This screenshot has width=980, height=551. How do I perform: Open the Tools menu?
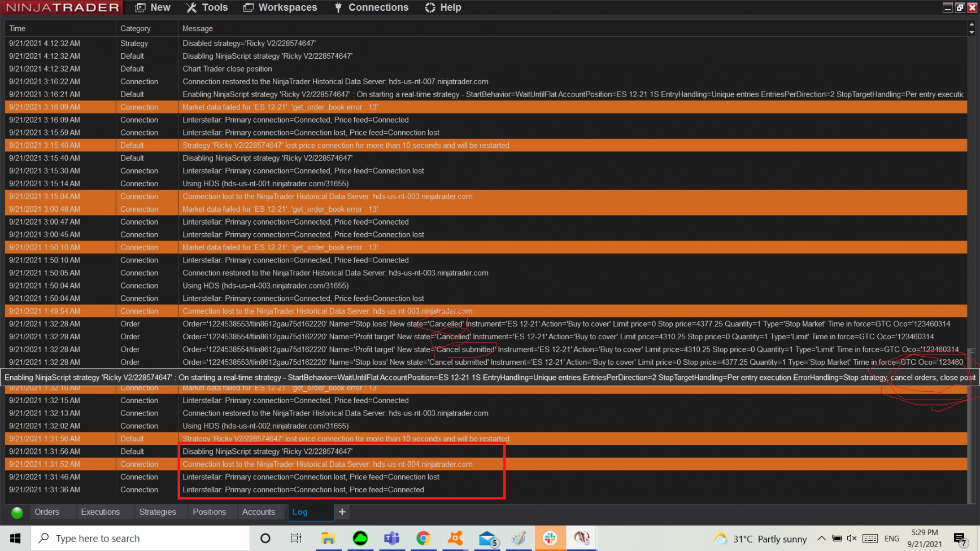207,7
